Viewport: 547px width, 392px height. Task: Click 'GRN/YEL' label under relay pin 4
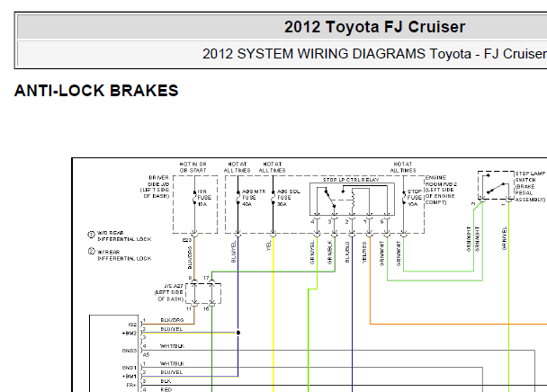click(x=312, y=252)
